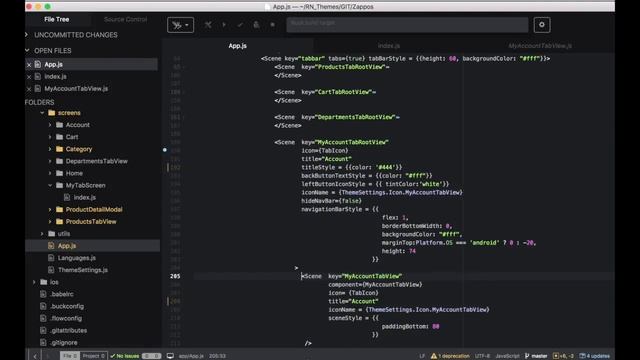
Task: Open MyAccountTabView.js from the Open Files list
Action: tap(76, 89)
